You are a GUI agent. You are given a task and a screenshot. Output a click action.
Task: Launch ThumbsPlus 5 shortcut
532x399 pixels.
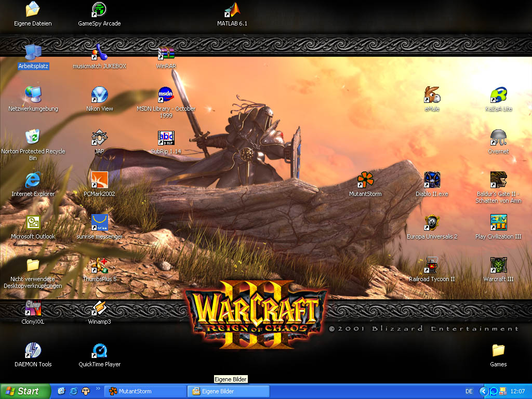pos(99,265)
